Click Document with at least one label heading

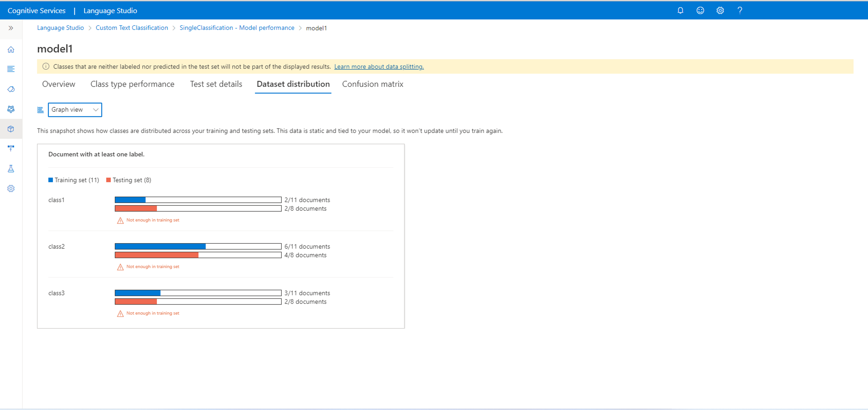pyautogui.click(x=96, y=154)
